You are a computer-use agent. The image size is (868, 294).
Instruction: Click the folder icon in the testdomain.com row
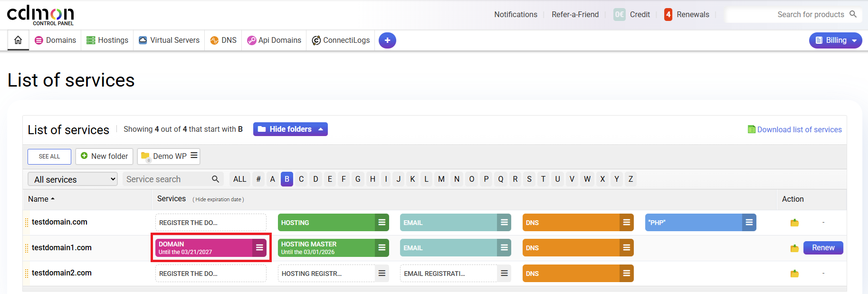pos(794,223)
